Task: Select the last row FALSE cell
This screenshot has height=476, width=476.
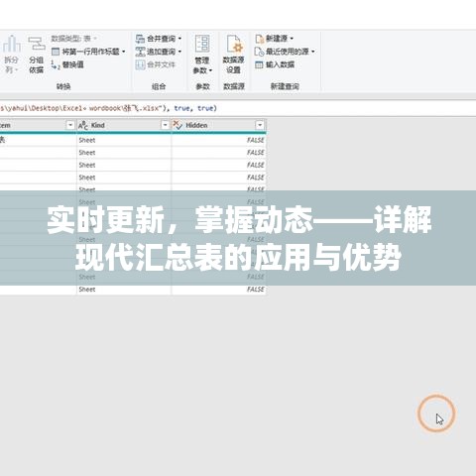Action: click(x=219, y=290)
